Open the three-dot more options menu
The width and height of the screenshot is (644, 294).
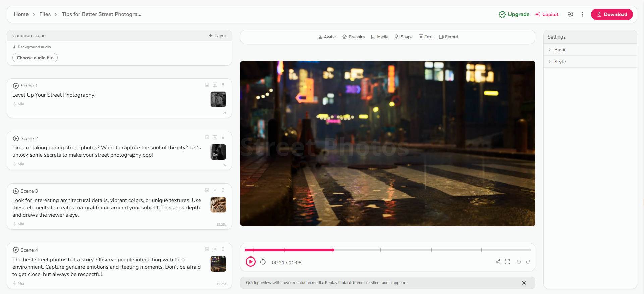click(582, 14)
